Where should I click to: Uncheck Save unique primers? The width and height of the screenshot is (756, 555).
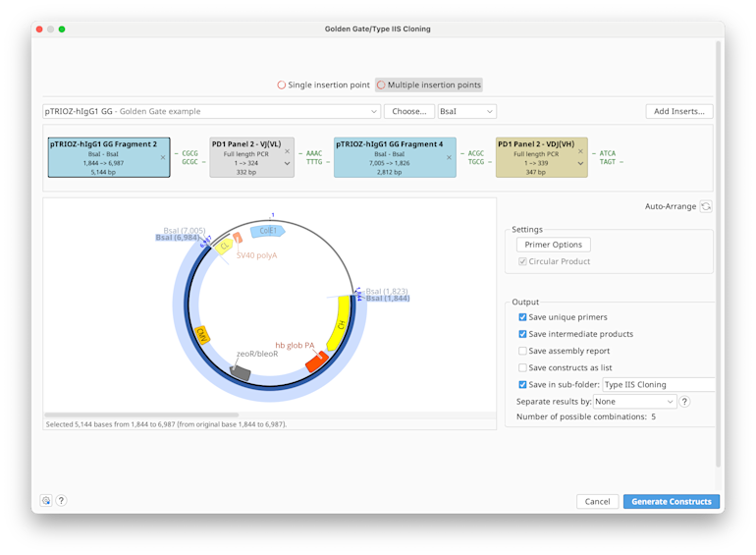522,317
